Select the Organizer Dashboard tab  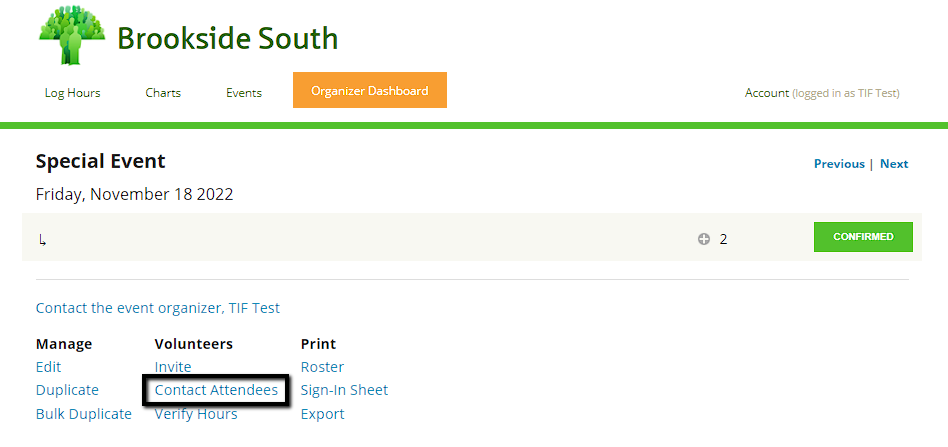point(369,91)
